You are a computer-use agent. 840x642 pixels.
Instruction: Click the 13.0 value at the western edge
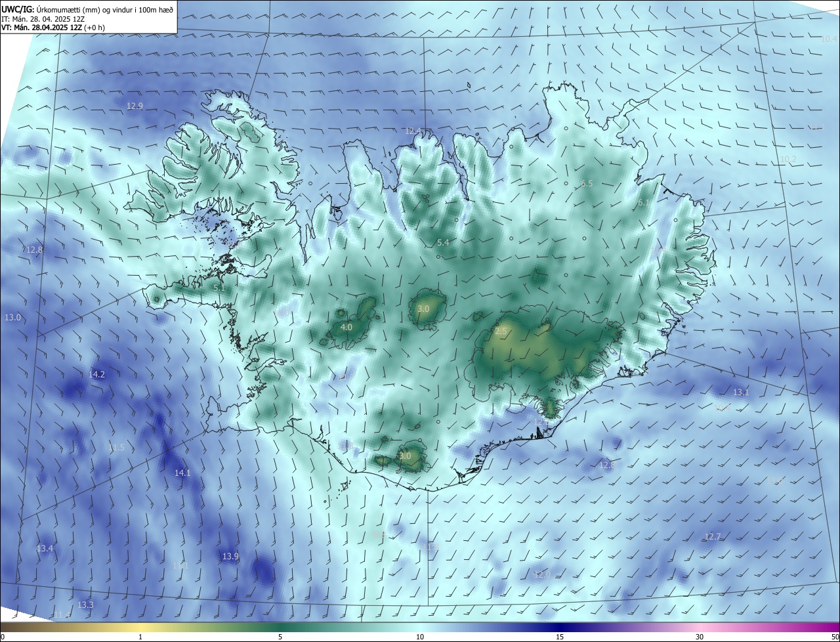pos(13,317)
